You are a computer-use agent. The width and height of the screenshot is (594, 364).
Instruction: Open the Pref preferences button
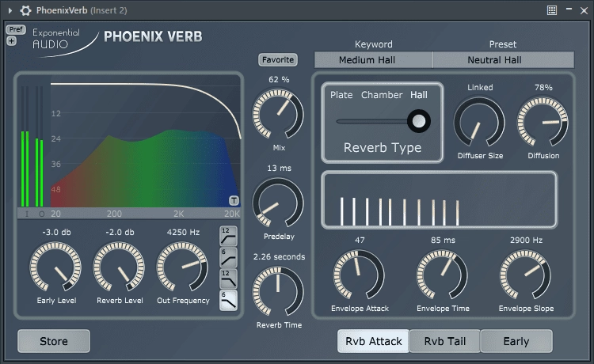point(16,29)
